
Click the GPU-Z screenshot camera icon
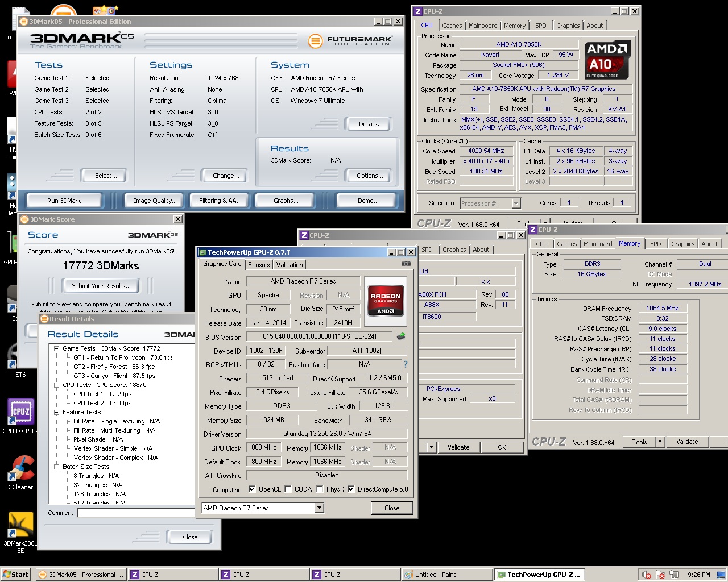[406, 264]
